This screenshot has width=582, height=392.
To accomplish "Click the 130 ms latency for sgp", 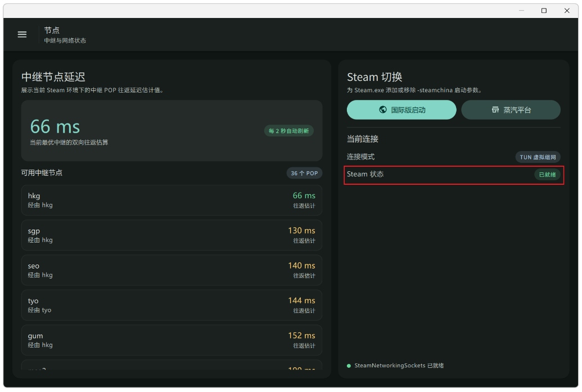I will (x=301, y=231).
